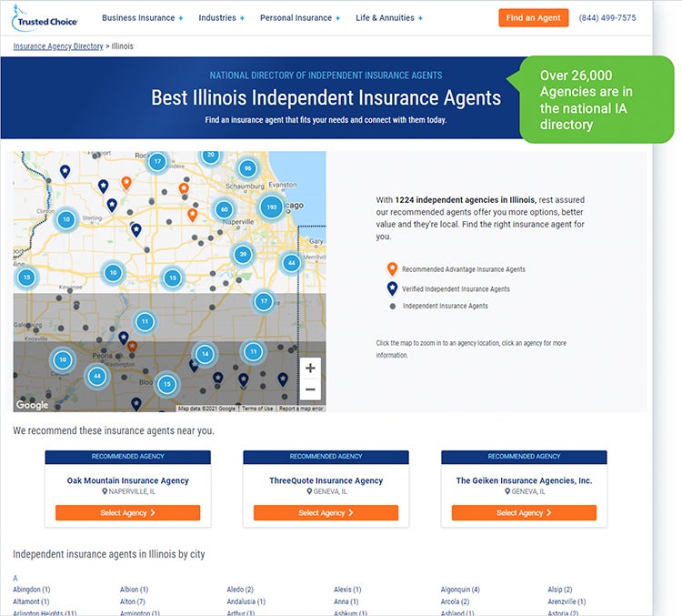
Task: Open the Aledo (2) city link
Action: click(240, 590)
